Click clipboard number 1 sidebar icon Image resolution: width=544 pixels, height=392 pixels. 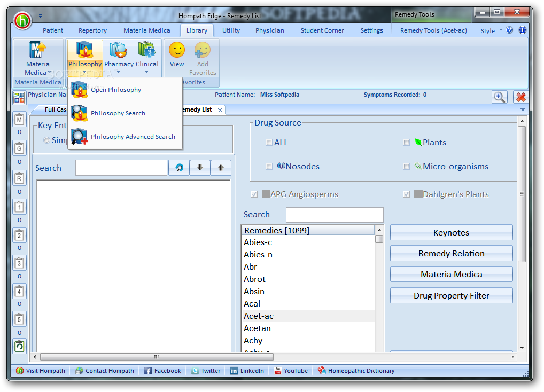tap(19, 207)
